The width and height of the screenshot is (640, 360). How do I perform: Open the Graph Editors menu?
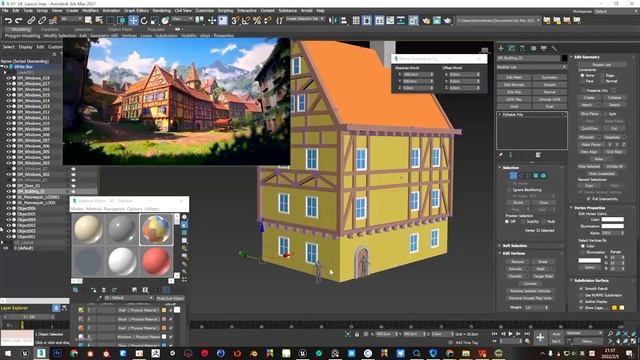[x=136, y=11]
